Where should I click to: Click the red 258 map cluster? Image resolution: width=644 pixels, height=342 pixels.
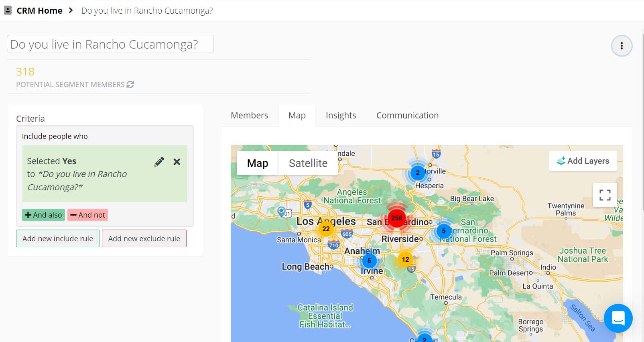tap(396, 218)
